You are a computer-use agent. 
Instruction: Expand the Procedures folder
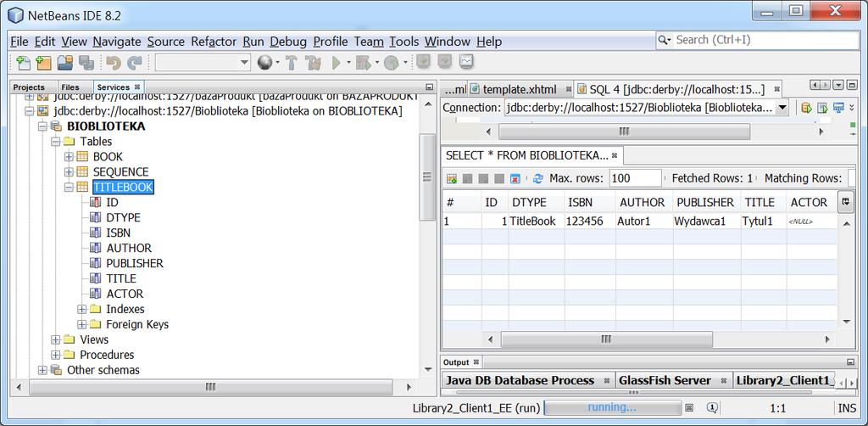[56, 355]
